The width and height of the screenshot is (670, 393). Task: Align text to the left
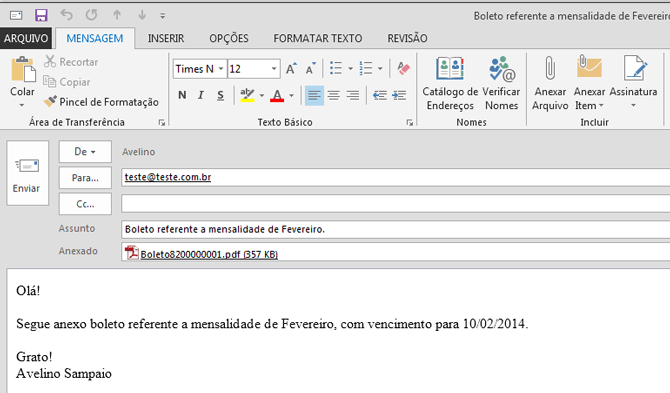(x=314, y=95)
